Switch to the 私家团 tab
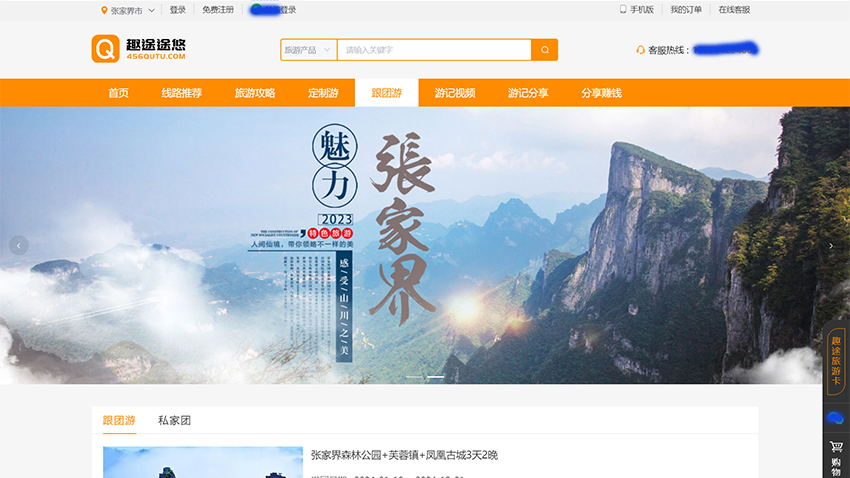The height and width of the screenshot is (478, 850). (174, 421)
